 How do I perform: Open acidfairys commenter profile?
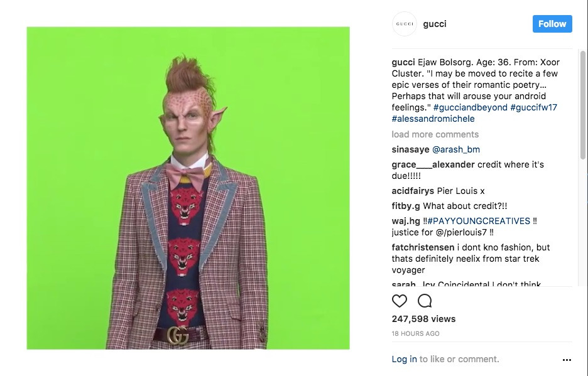[413, 191]
